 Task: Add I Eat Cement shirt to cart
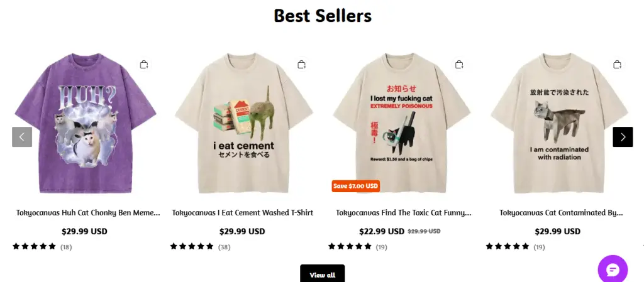point(301,65)
